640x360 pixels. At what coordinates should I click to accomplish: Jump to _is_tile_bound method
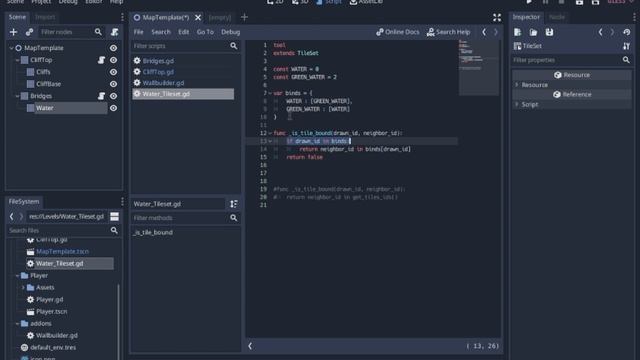coord(153,233)
